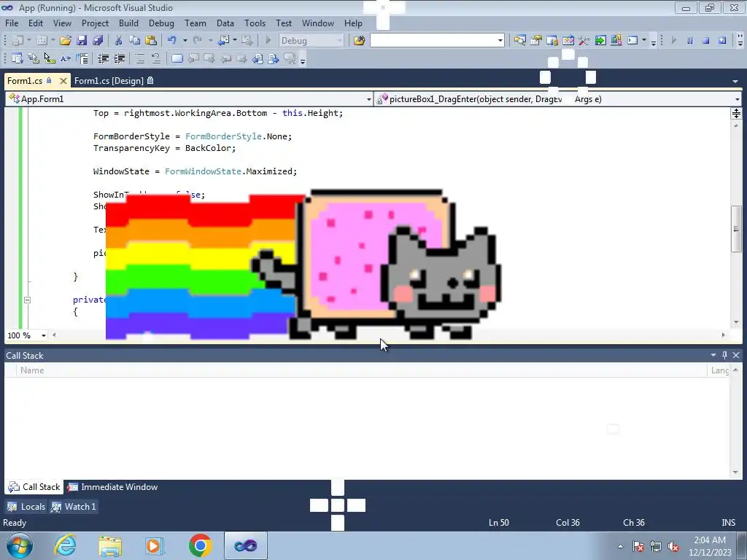Open the File menu
The width and height of the screenshot is (747, 560).
click(12, 23)
